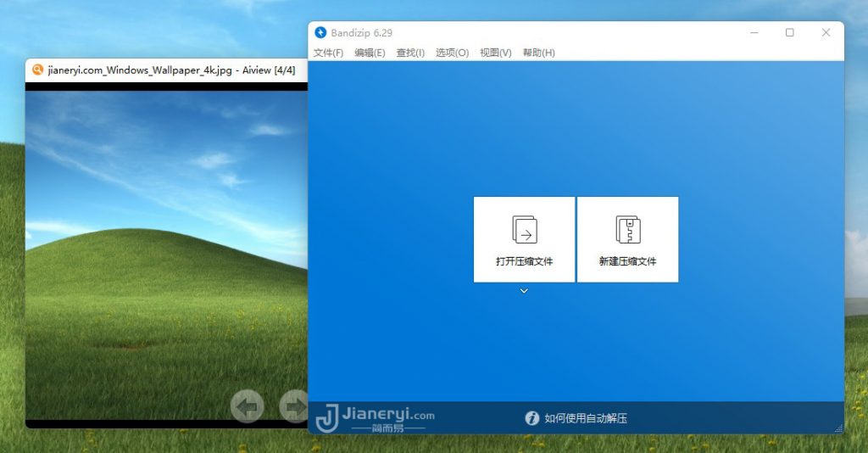Click the displayed wallpaper image in Aiview
This screenshot has height=453, width=868.
(x=166, y=255)
